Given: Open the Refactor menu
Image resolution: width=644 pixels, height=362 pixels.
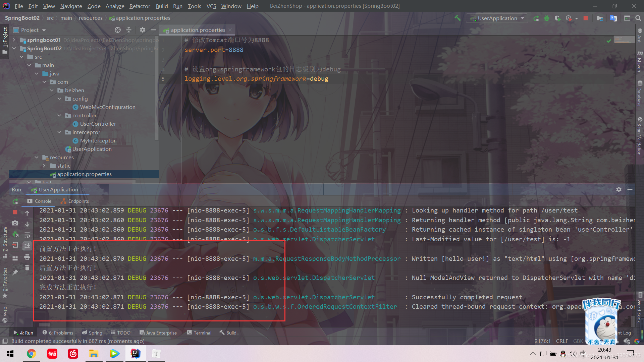Looking at the screenshot, I should click(140, 6).
